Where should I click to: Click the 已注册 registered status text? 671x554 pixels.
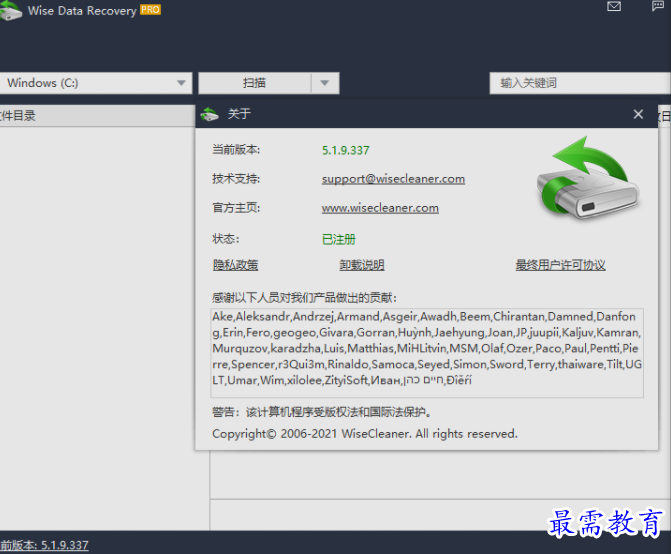click(x=338, y=239)
